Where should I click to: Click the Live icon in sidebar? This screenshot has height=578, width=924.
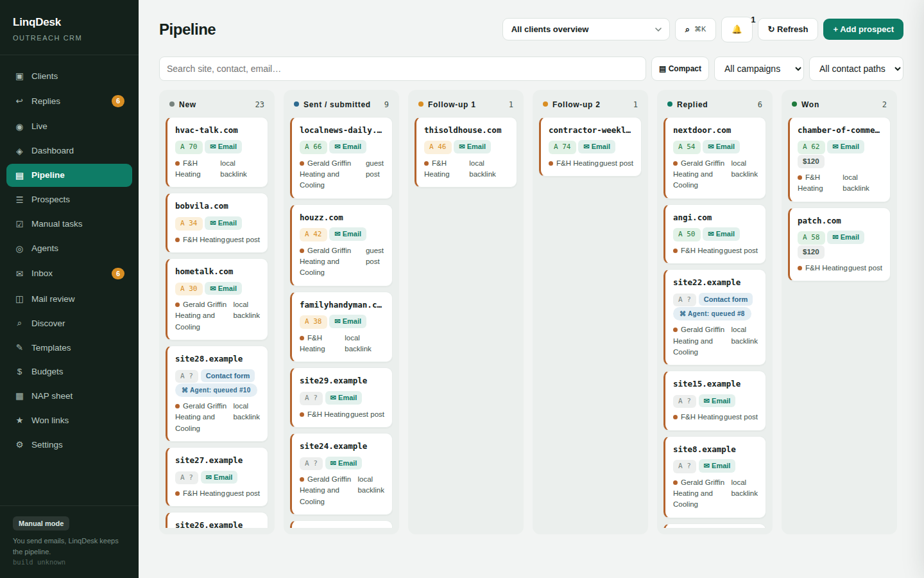coord(19,127)
